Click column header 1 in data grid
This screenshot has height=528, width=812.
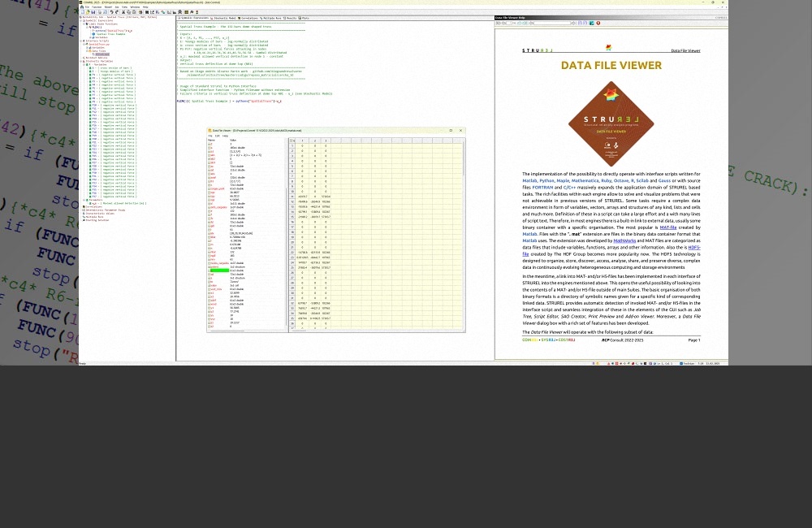pyautogui.click(x=302, y=141)
